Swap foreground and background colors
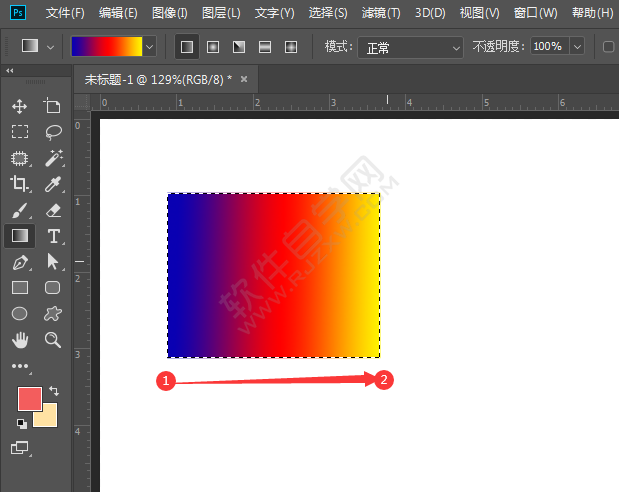 54,391
